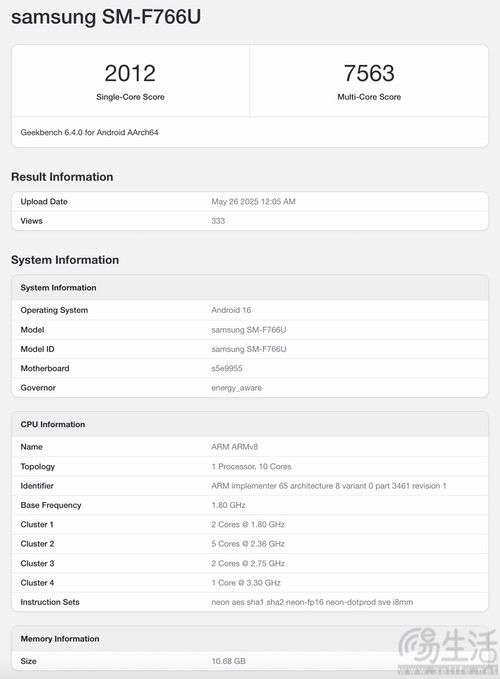The image size is (500, 679).
Task: Click the Views count 333
Action: click(x=218, y=221)
